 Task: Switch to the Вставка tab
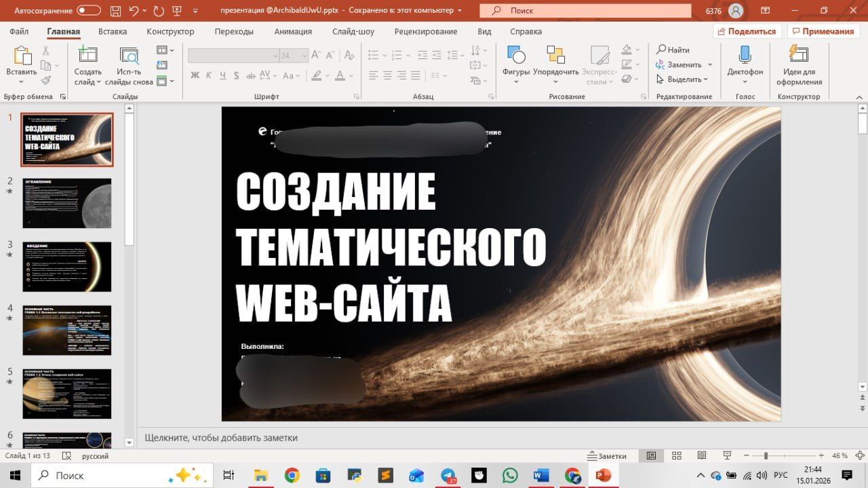click(113, 31)
